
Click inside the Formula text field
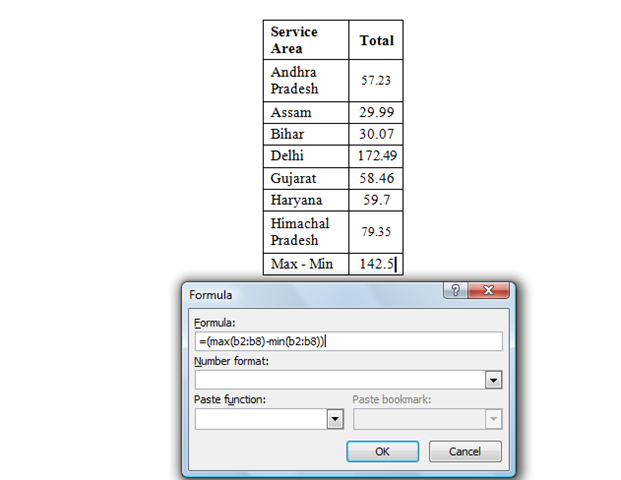coord(348,341)
